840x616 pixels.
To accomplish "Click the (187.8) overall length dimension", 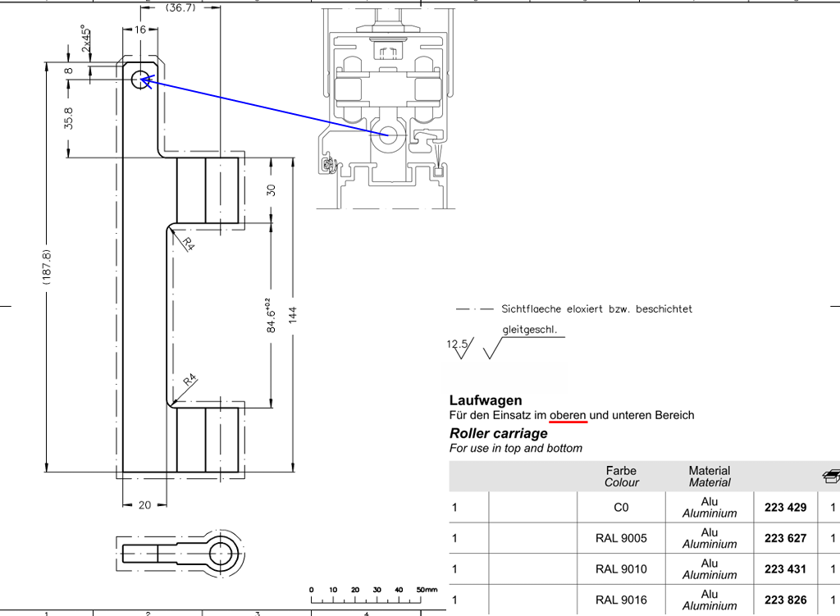I will point(47,267).
